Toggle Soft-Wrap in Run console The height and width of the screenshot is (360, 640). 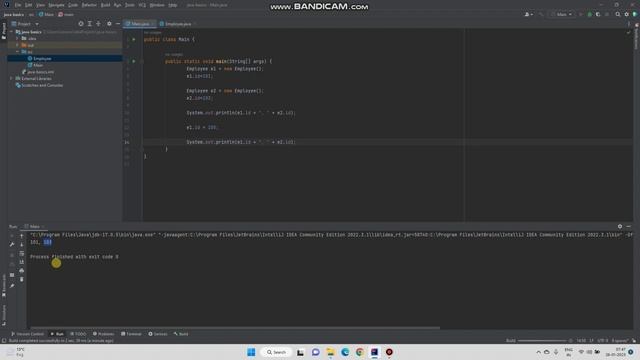(22, 253)
